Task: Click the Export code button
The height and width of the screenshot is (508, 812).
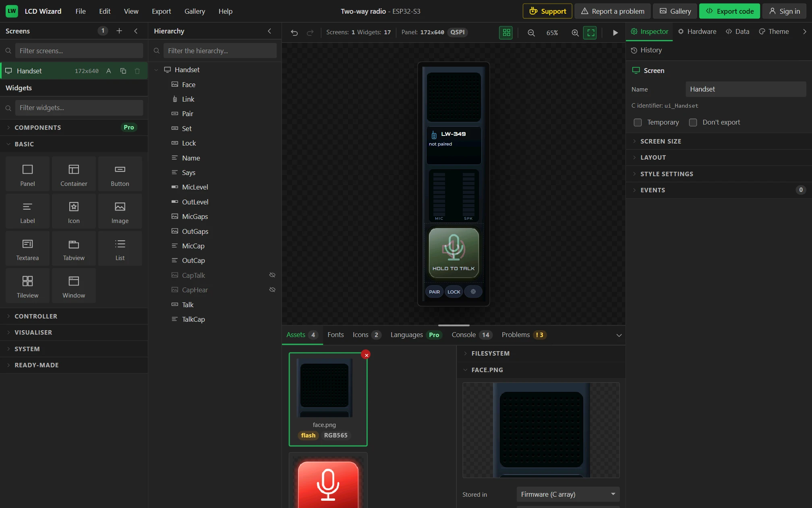Action: pyautogui.click(x=729, y=11)
